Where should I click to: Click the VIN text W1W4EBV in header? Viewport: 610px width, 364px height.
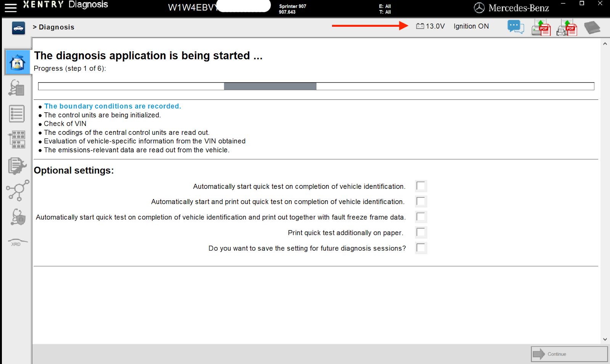[x=192, y=8]
